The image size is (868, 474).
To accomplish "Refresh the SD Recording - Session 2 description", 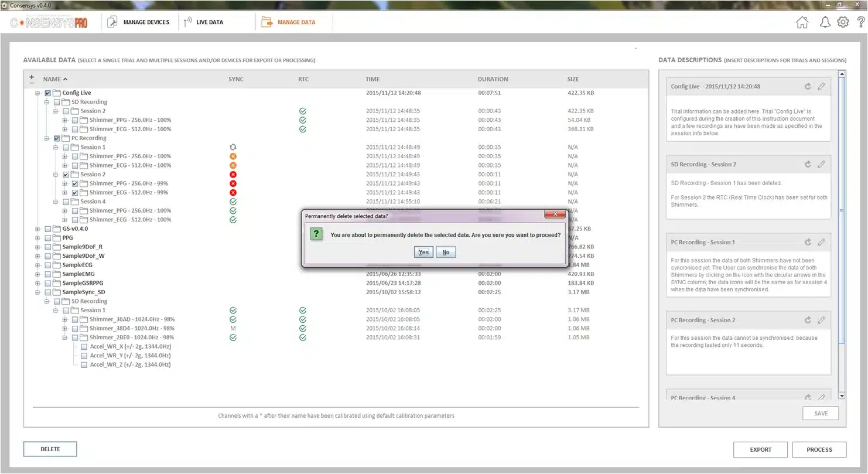I will 808,164.
